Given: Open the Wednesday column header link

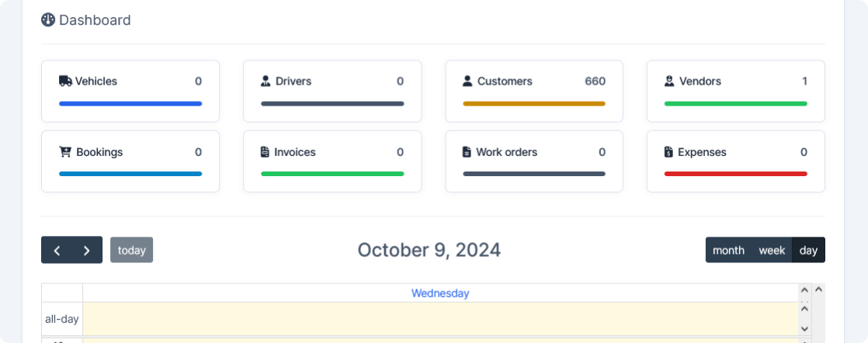Looking at the screenshot, I should 440,293.
